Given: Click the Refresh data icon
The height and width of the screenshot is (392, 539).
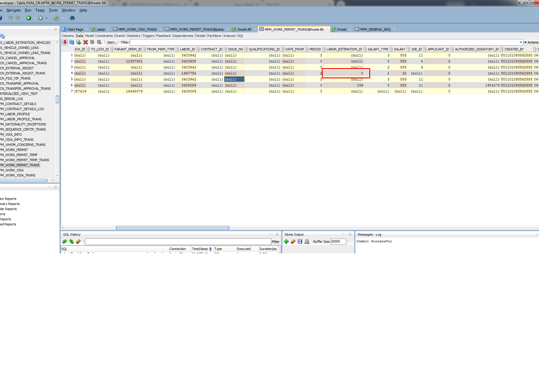Looking at the screenshot, I should tap(72, 42).
